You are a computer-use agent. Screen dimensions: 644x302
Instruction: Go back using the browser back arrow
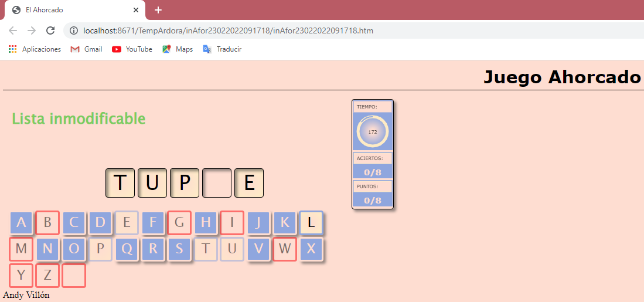click(x=13, y=30)
